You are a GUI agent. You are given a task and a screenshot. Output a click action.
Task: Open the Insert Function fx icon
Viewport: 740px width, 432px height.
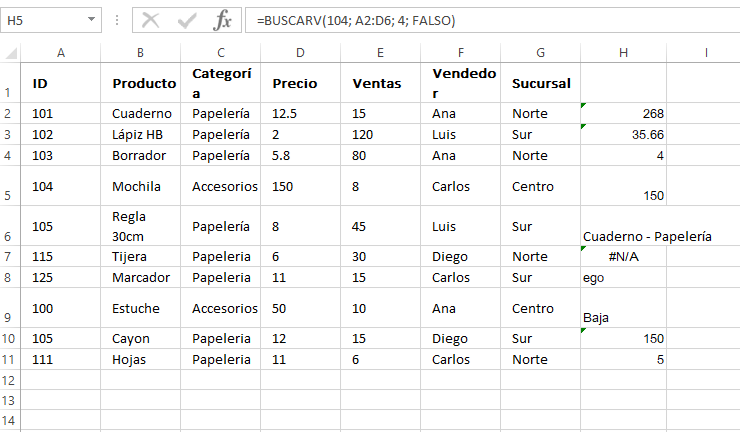(x=222, y=21)
